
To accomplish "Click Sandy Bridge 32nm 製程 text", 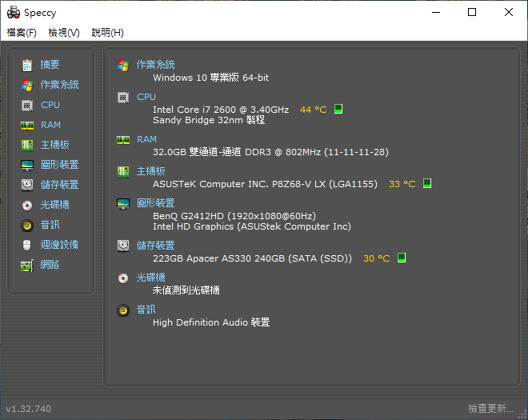I will click(209, 120).
